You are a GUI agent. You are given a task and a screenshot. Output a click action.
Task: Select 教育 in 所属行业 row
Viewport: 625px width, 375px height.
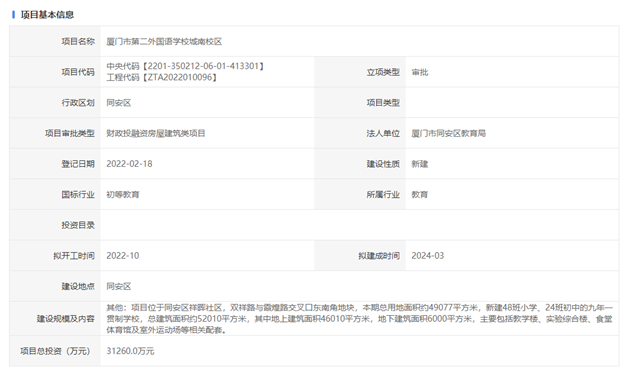pyautogui.click(x=420, y=194)
